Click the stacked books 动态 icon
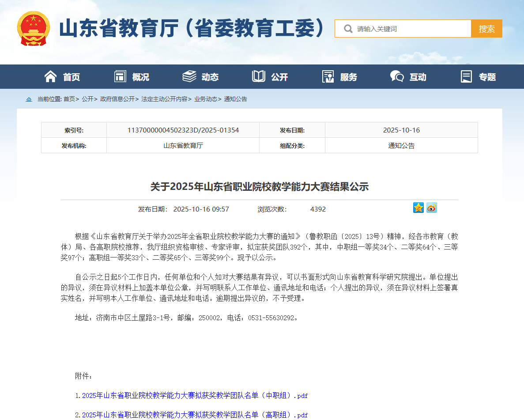This screenshot has width=524, height=420. 189,76
